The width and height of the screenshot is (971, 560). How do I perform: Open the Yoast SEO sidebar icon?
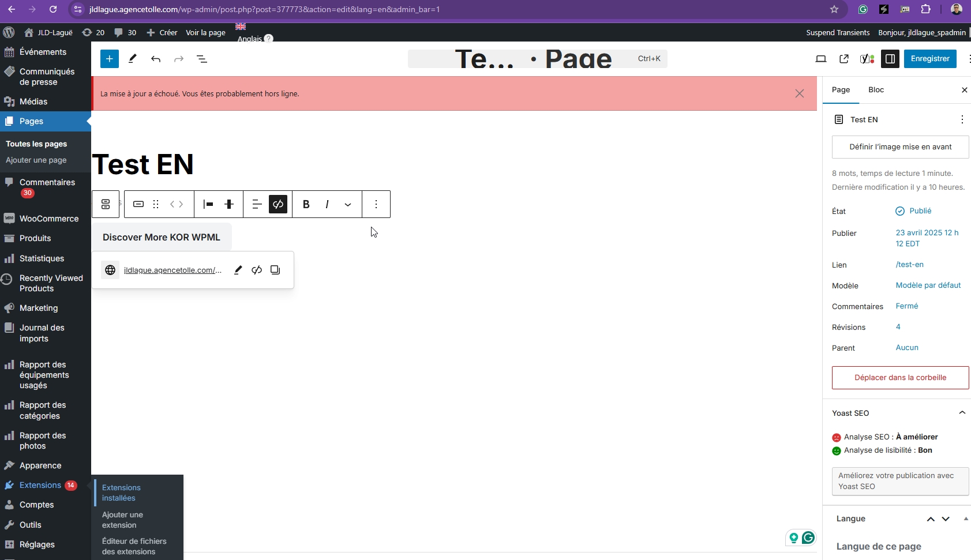(x=867, y=59)
